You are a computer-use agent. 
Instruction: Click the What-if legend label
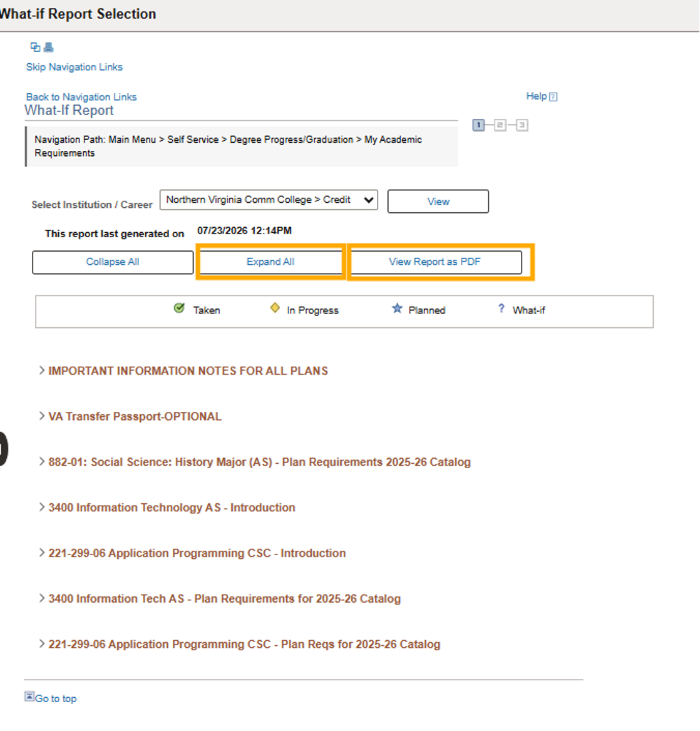coord(528,310)
